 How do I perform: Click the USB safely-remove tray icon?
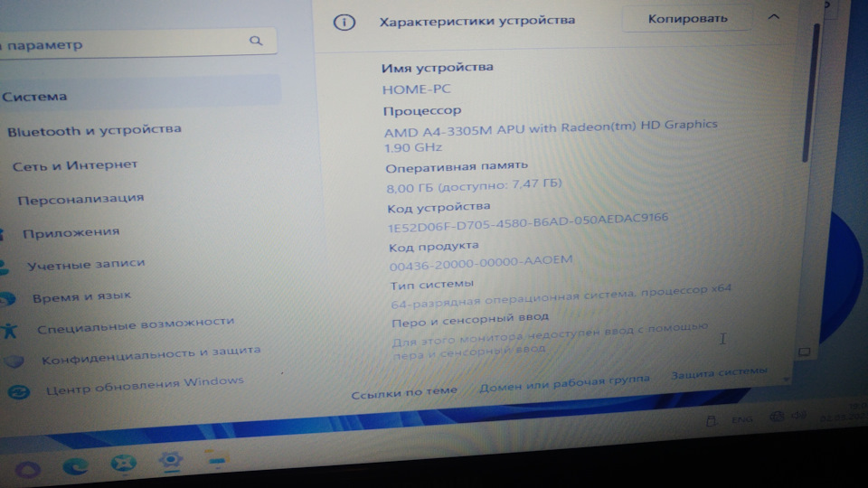tap(712, 421)
